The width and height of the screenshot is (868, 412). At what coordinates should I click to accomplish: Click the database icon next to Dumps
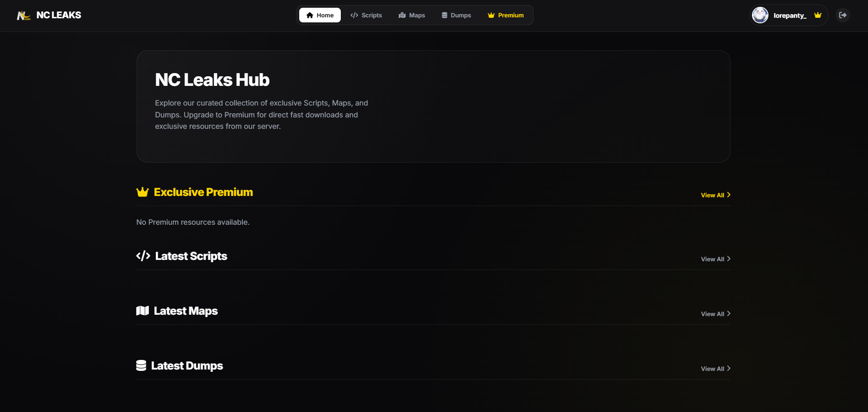pos(444,15)
